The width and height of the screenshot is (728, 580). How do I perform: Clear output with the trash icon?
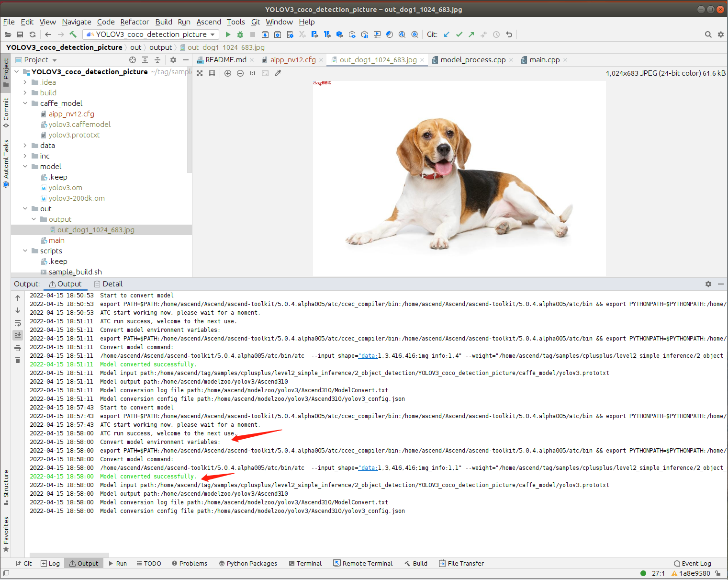click(18, 360)
